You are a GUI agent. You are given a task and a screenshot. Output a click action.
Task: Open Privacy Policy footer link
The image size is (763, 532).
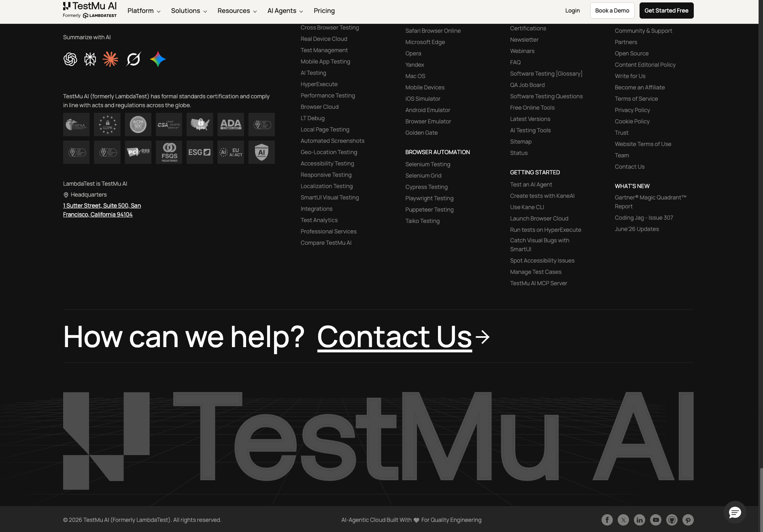[632, 110]
